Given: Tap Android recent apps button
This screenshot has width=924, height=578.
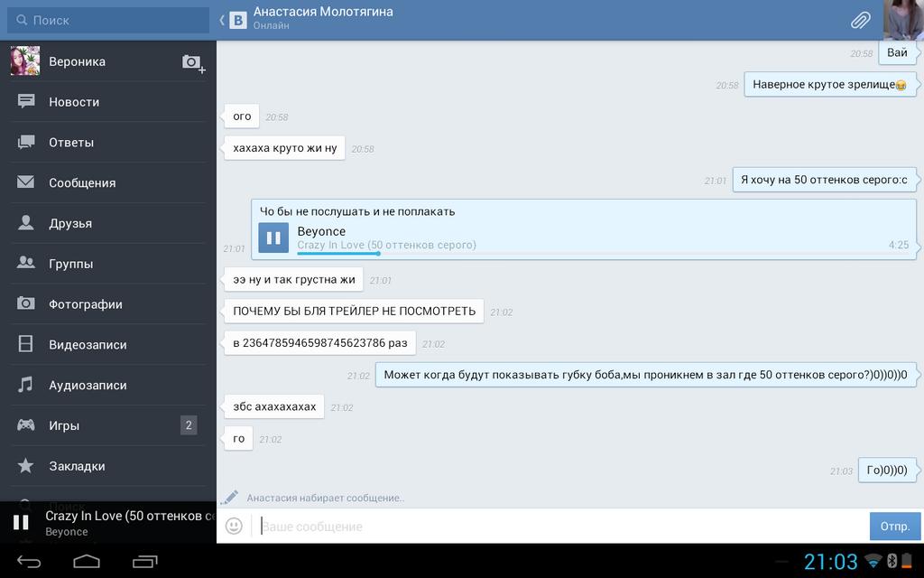Looking at the screenshot, I should pos(145,562).
